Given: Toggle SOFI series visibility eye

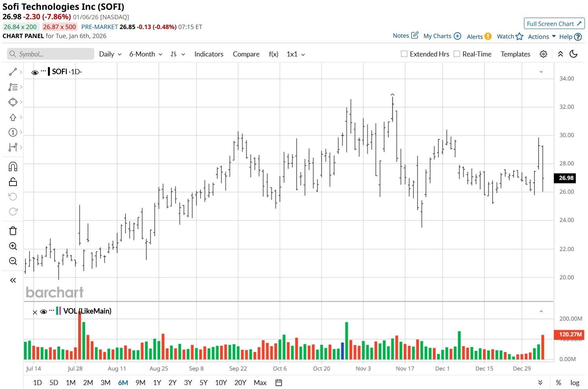Looking at the screenshot, I should 35,73.
